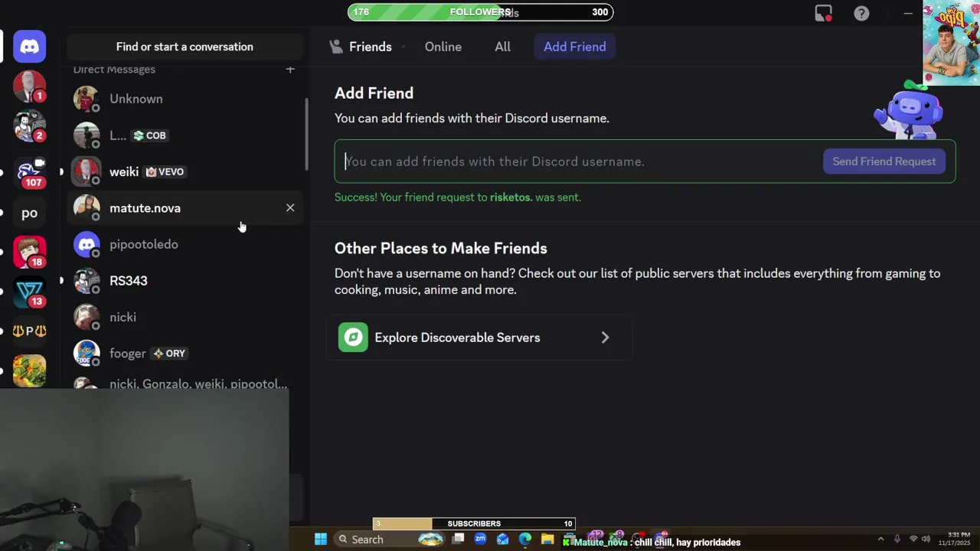Image resolution: width=980 pixels, height=551 pixels.
Task: Open the RS343 direct message
Action: click(129, 281)
